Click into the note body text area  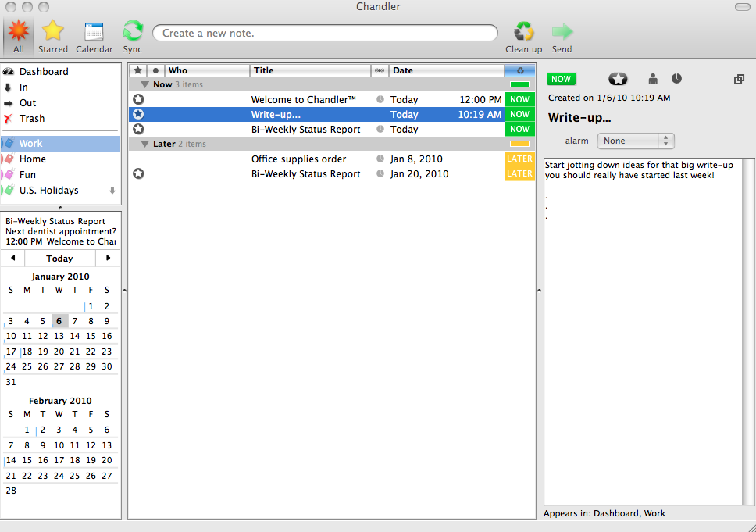tap(644, 332)
